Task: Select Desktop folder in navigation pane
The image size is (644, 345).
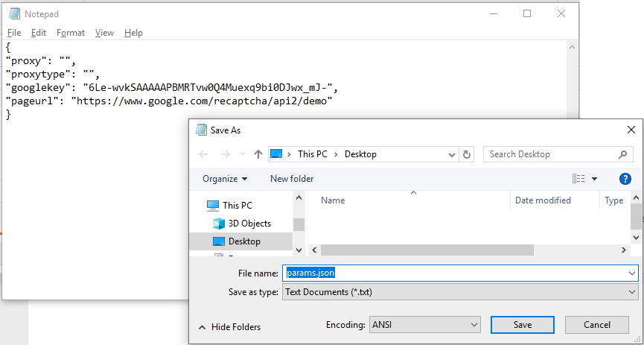Action: [244, 241]
